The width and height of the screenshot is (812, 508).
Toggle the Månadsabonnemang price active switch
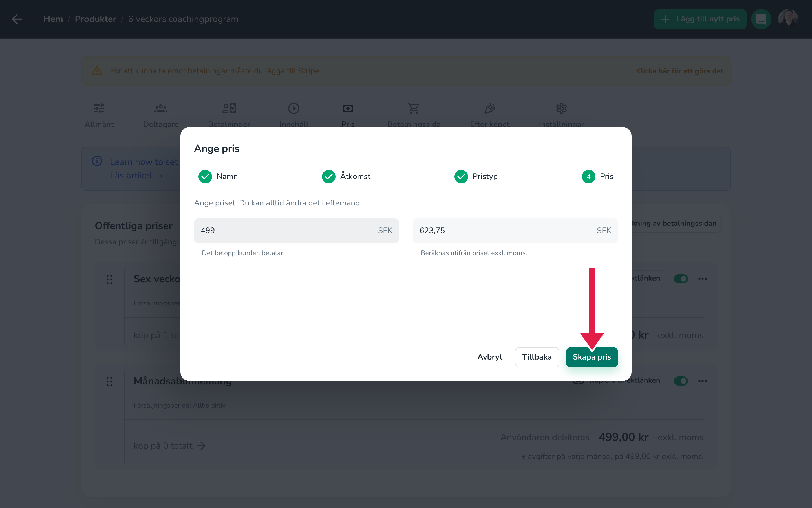(x=681, y=381)
